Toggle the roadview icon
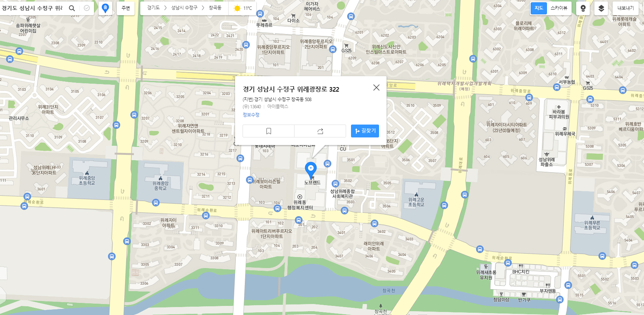Image resolution: width=644 pixels, height=315 pixels. [583, 8]
